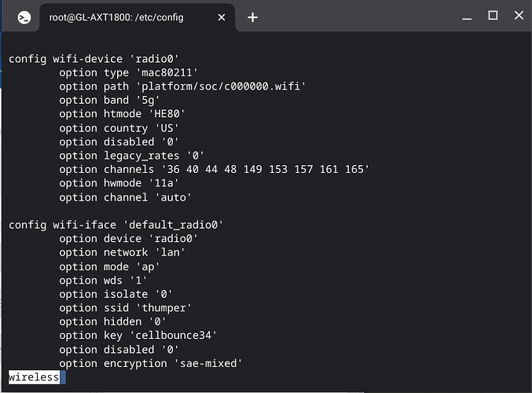This screenshot has width=532, height=393.
Task: Click the terminal icon in the tab
Action: click(25, 17)
